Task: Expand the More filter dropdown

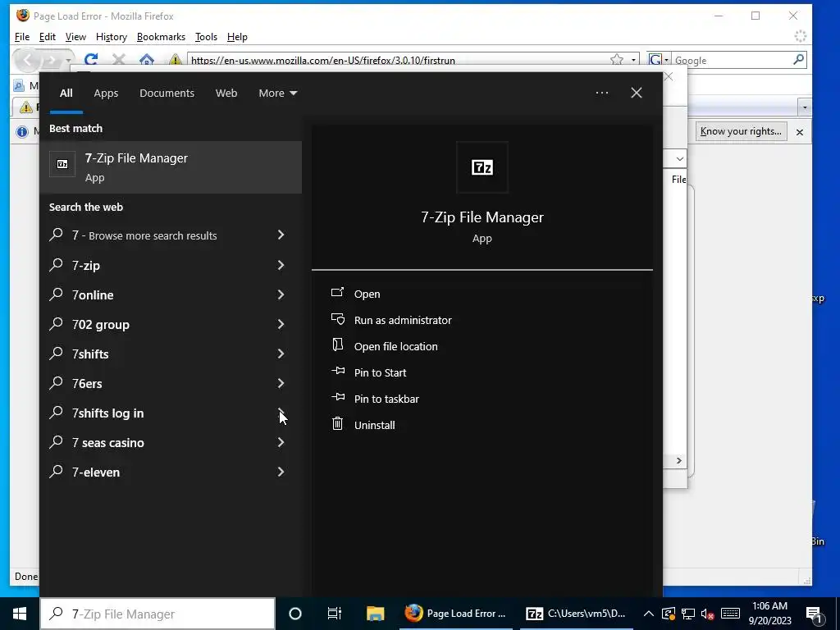Action: (x=277, y=94)
